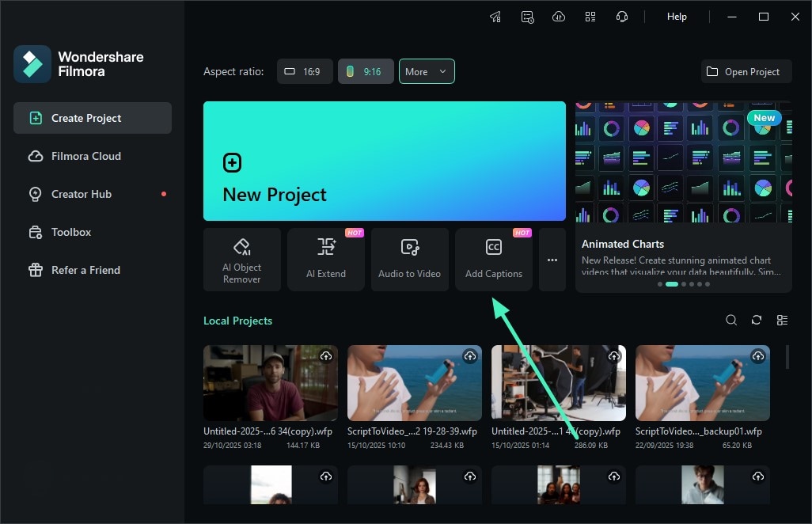Select the 16:9 aspect ratio
This screenshot has height=524, width=812.
[305, 71]
